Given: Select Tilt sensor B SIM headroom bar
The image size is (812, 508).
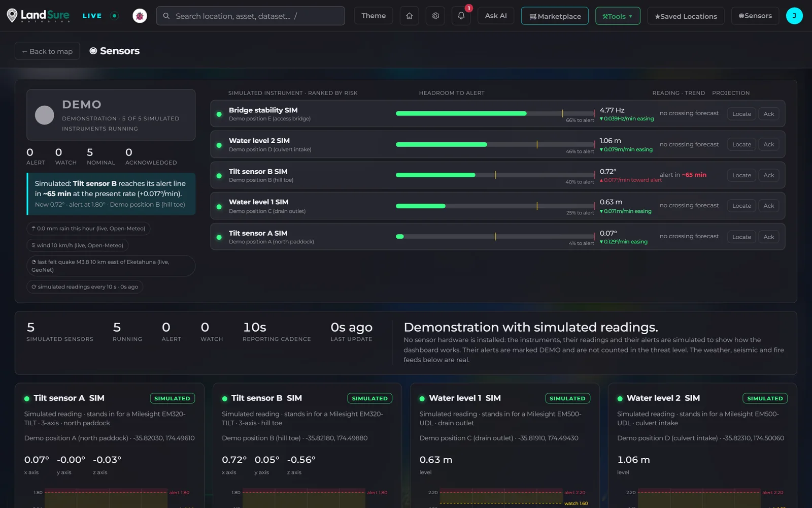Looking at the screenshot, I should 495,175.
